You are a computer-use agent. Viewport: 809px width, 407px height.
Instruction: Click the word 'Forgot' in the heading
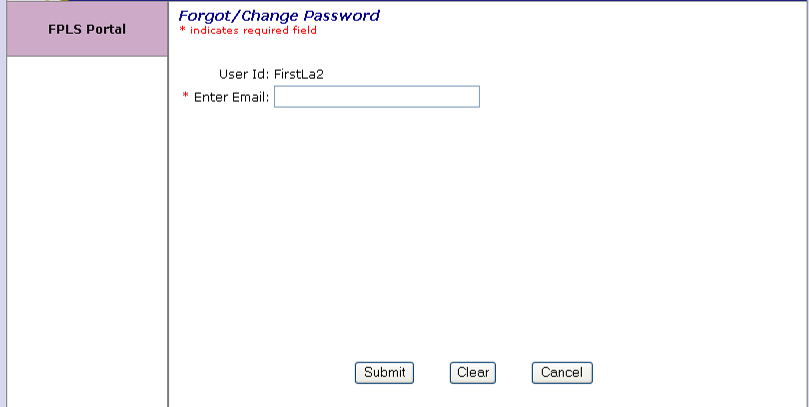pyautogui.click(x=204, y=16)
